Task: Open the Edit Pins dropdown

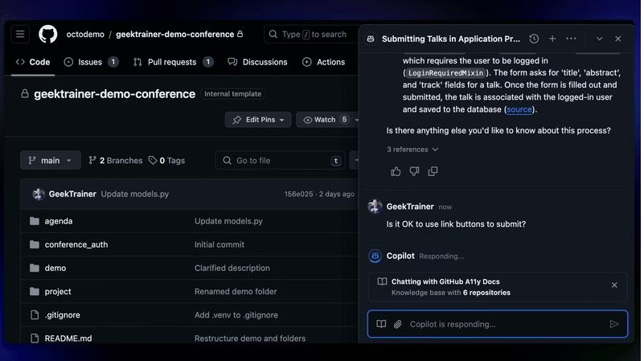Action: 258,120
